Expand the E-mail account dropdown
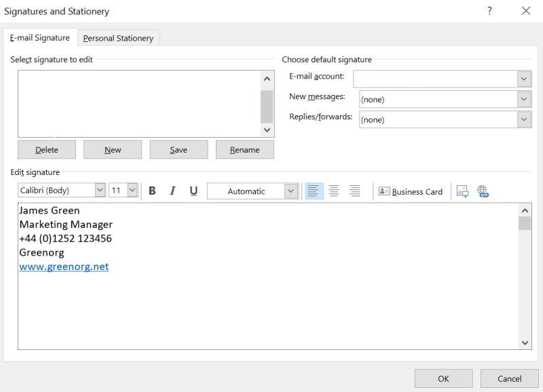 tap(524, 79)
